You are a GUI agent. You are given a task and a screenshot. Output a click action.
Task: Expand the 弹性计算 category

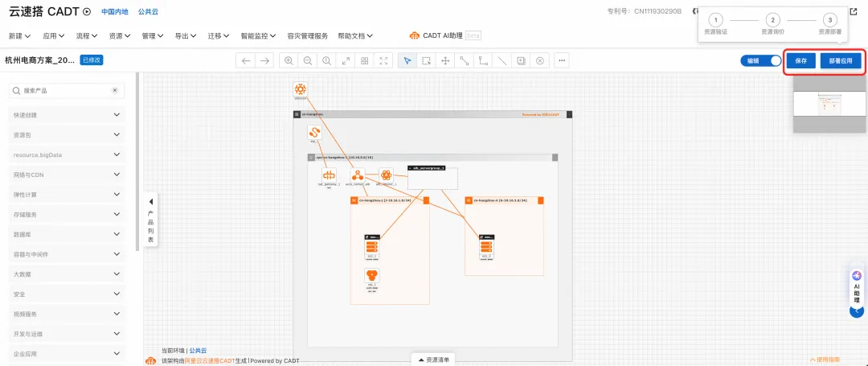pos(67,195)
